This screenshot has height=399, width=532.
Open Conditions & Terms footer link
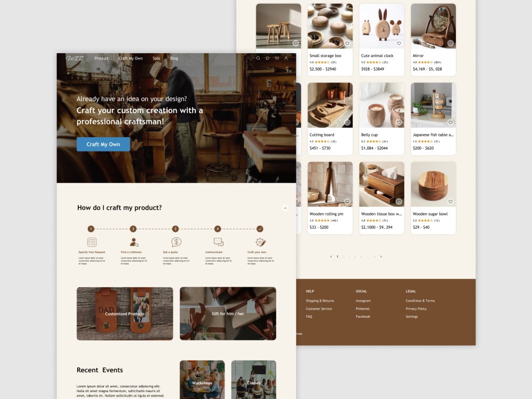[x=420, y=301]
